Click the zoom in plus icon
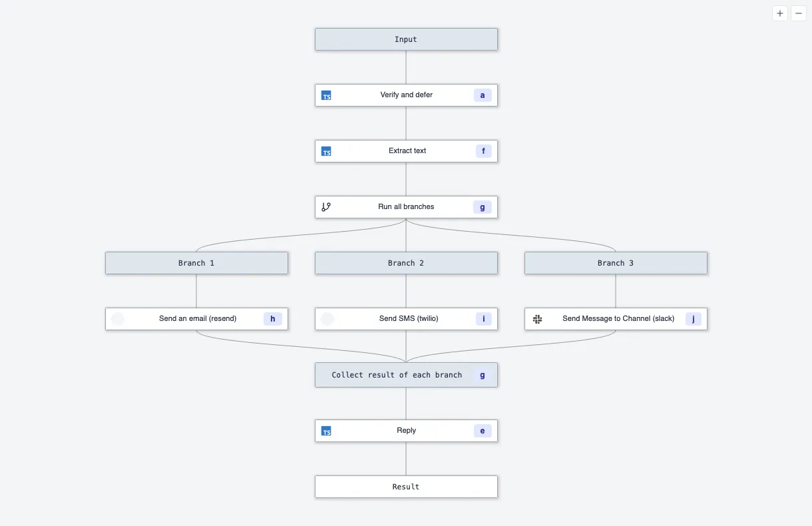Image resolution: width=812 pixels, height=526 pixels. click(x=779, y=13)
